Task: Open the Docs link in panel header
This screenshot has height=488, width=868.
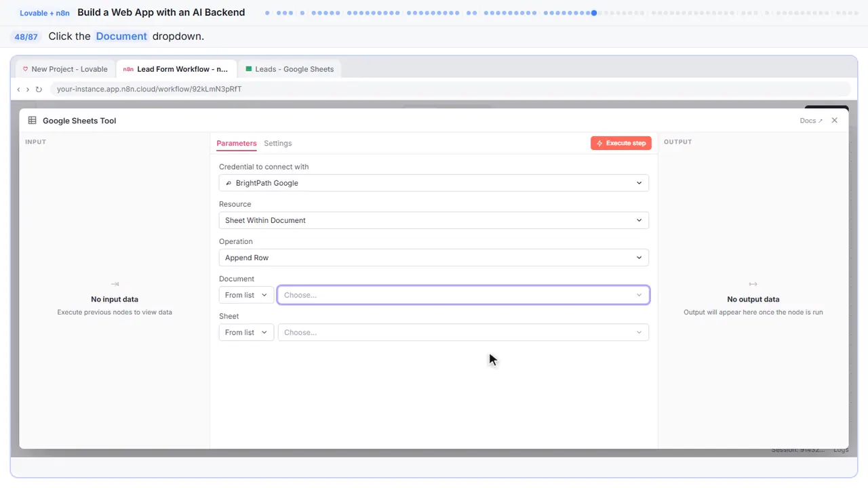Action: click(x=811, y=121)
